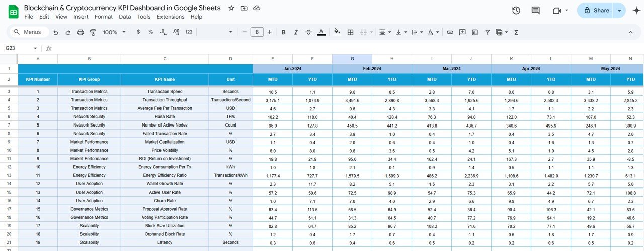Increase font size with plus
Image resolution: width=644 pixels, height=251 pixels.
coord(270,32)
